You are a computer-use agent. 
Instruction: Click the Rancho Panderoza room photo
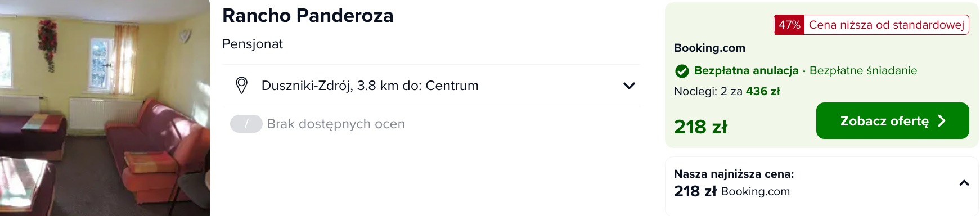(x=105, y=108)
